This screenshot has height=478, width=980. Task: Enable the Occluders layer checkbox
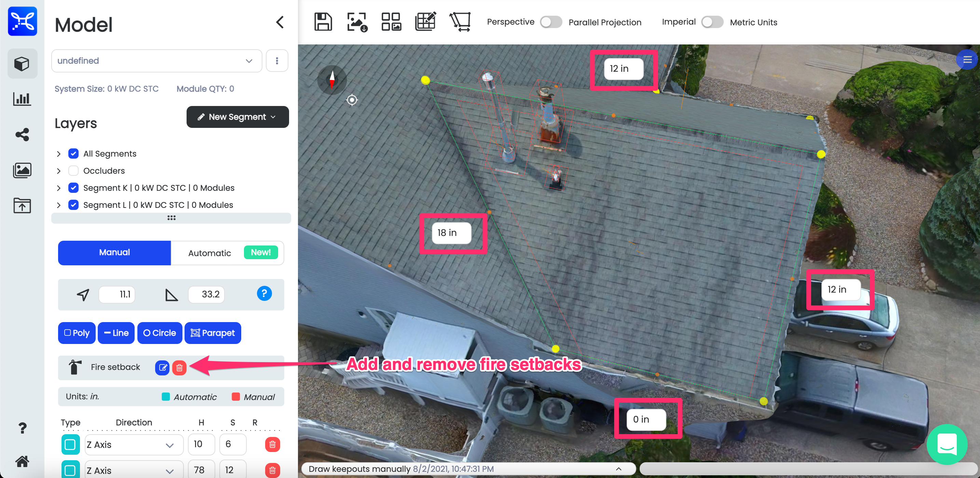coord(73,171)
